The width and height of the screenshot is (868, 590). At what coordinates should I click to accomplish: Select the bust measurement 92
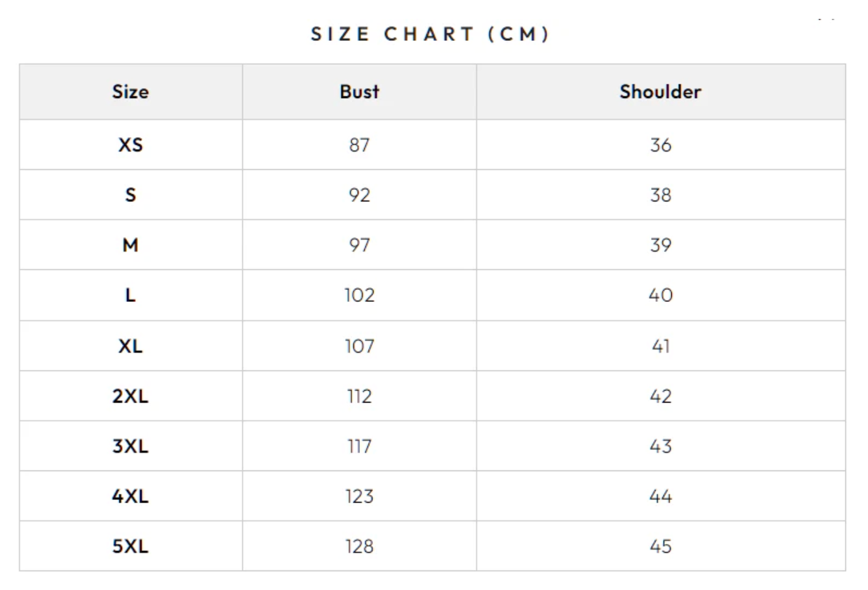coord(359,195)
